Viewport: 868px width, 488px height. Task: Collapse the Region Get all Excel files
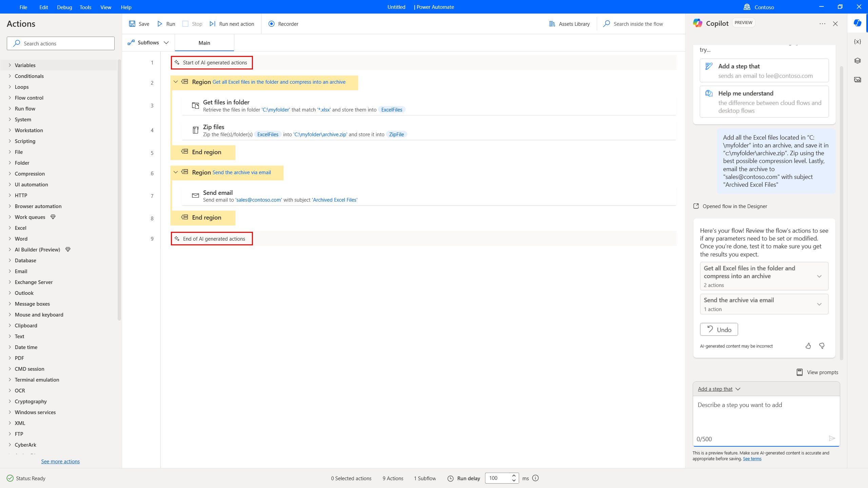pyautogui.click(x=175, y=82)
